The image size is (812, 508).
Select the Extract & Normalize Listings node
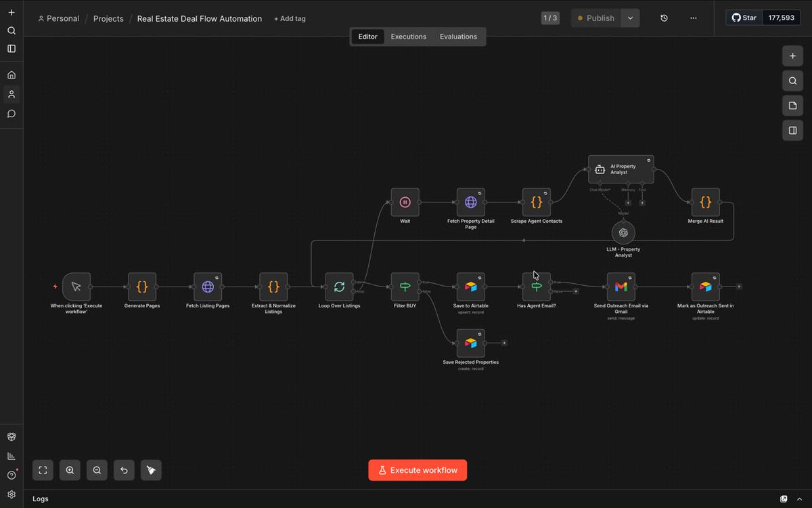coord(273,287)
